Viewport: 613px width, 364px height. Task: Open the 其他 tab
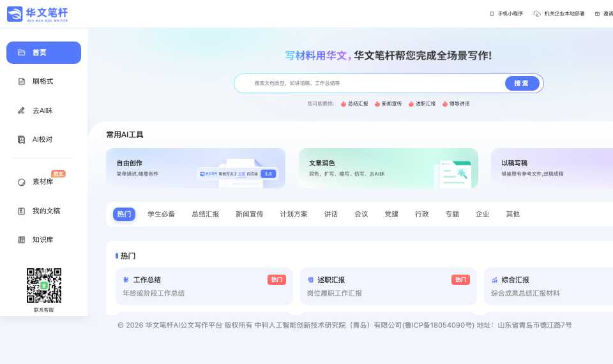click(x=513, y=215)
